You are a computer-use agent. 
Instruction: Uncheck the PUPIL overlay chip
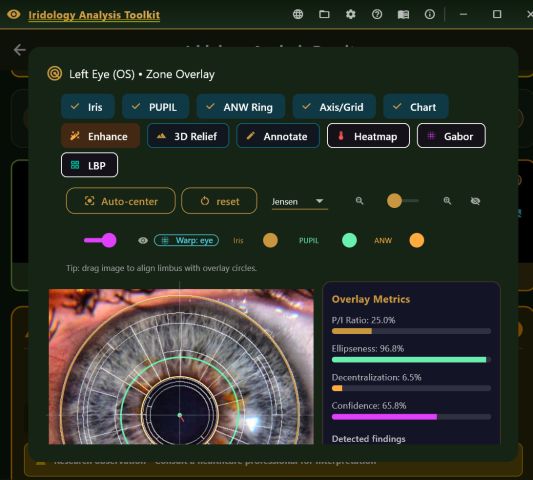point(155,107)
